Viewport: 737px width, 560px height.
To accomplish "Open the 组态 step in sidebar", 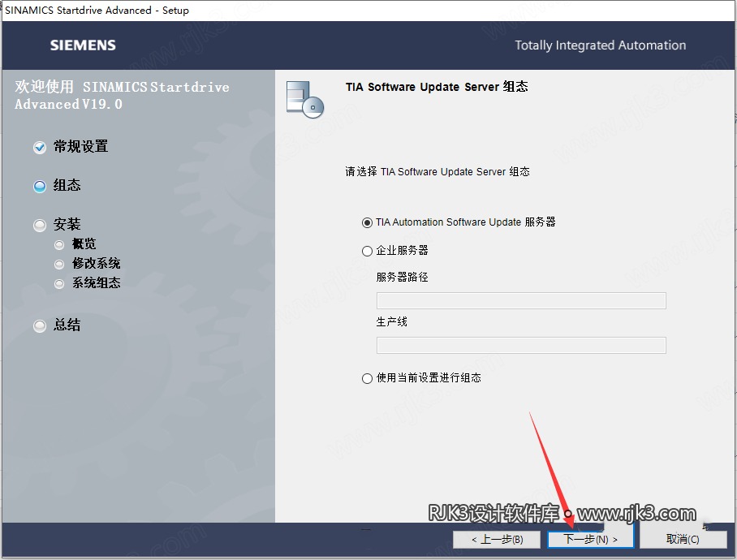I will (x=67, y=185).
